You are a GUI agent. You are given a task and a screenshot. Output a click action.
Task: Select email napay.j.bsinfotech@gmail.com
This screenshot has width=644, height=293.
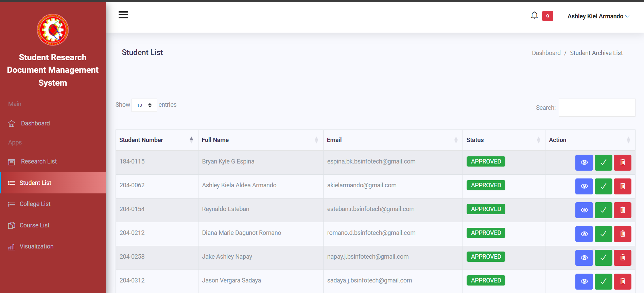coord(368,257)
